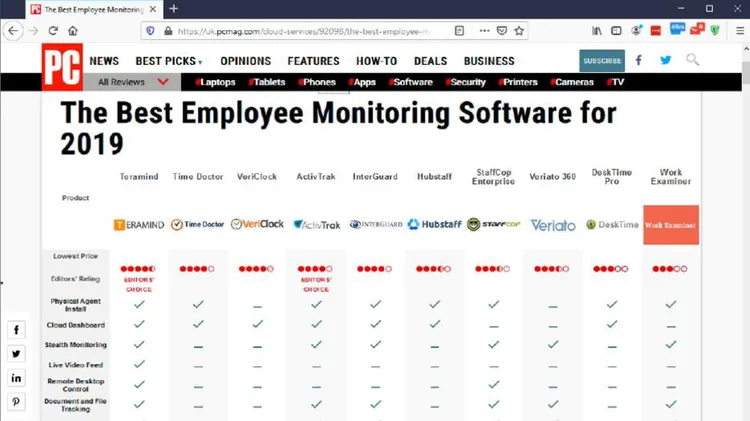Open the How-To menu item
Viewport: 750px width, 421px height.
(376, 61)
